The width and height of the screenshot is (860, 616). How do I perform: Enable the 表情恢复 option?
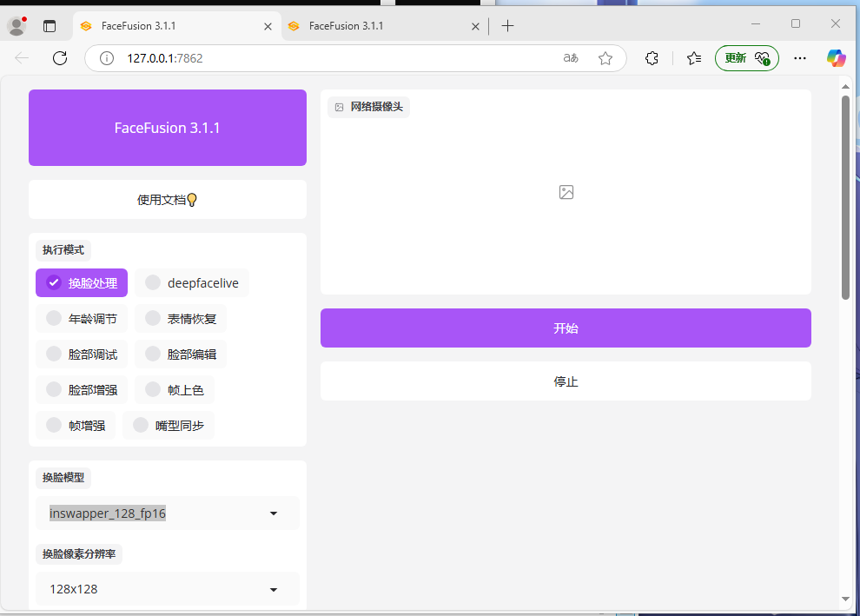coord(181,319)
